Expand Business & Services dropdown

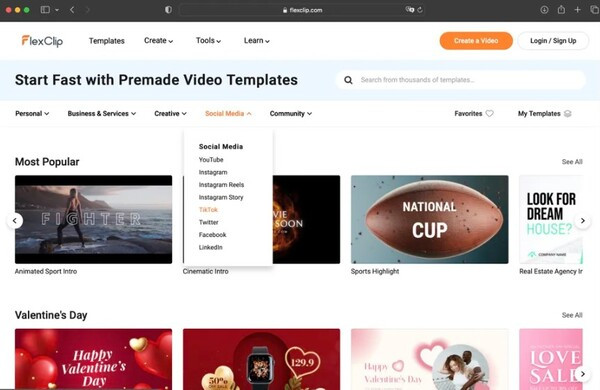click(102, 113)
